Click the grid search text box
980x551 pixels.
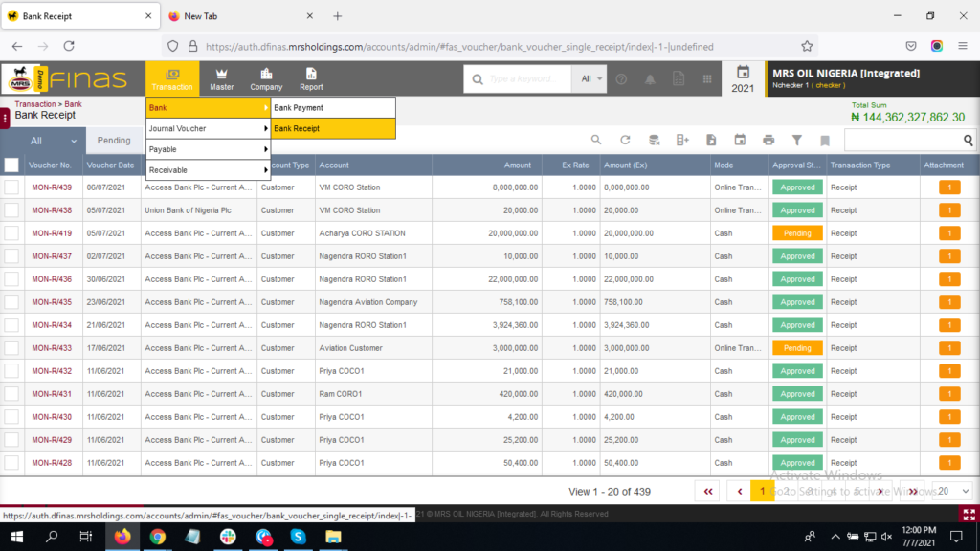point(903,140)
